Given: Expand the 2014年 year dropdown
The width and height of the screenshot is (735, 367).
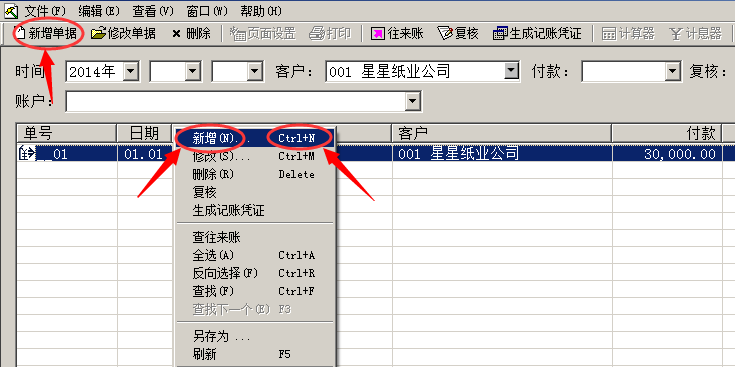Looking at the screenshot, I should (131, 72).
